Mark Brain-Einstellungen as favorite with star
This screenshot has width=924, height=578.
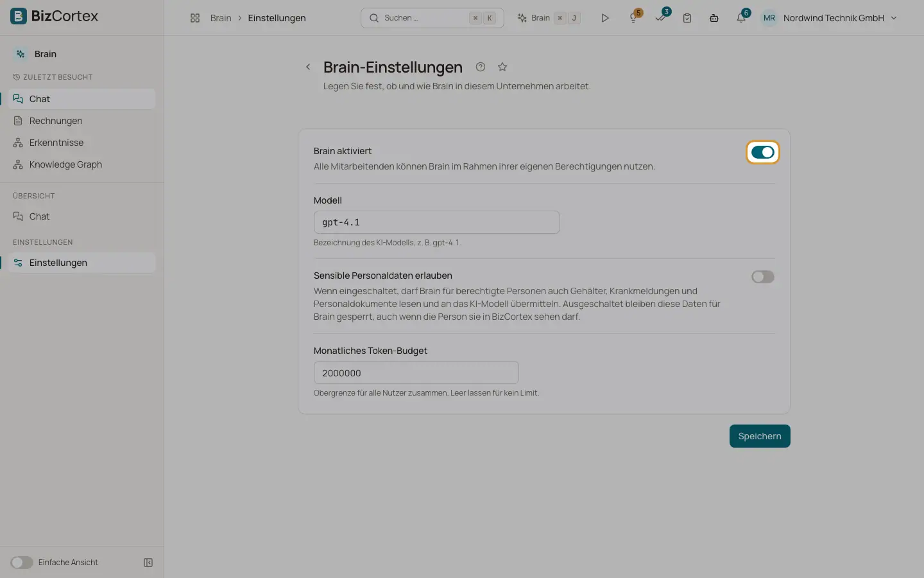point(502,67)
